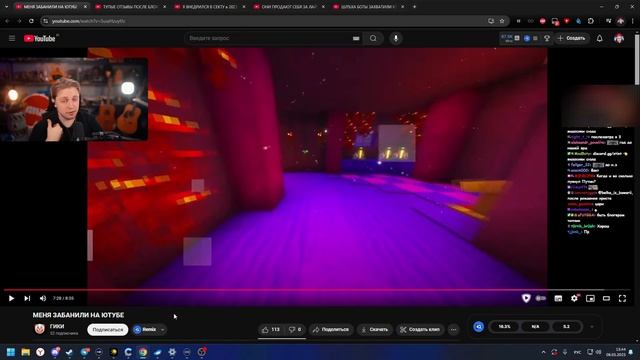
Task: Enable theater mode in the player
Action: point(607,298)
